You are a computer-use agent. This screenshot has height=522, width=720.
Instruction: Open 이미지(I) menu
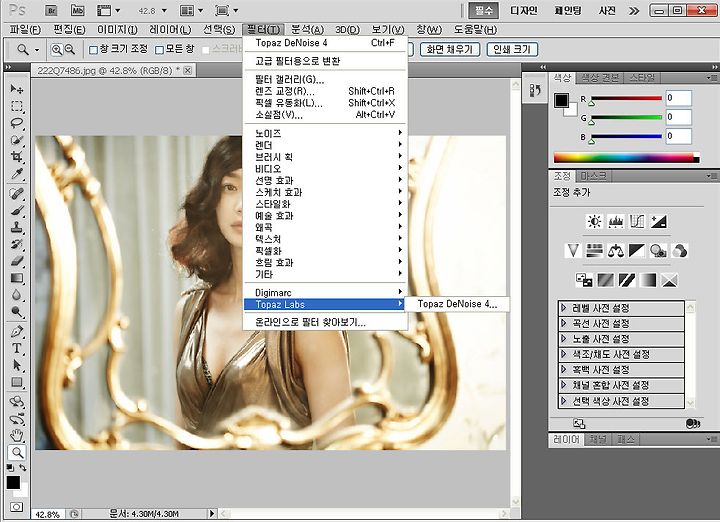[117, 30]
